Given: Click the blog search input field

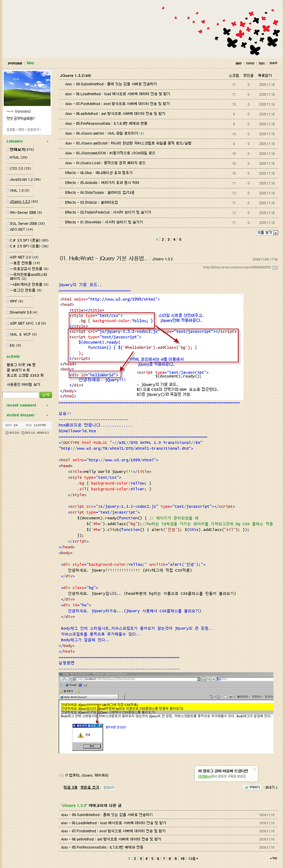Looking at the screenshot, I should point(21,395).
